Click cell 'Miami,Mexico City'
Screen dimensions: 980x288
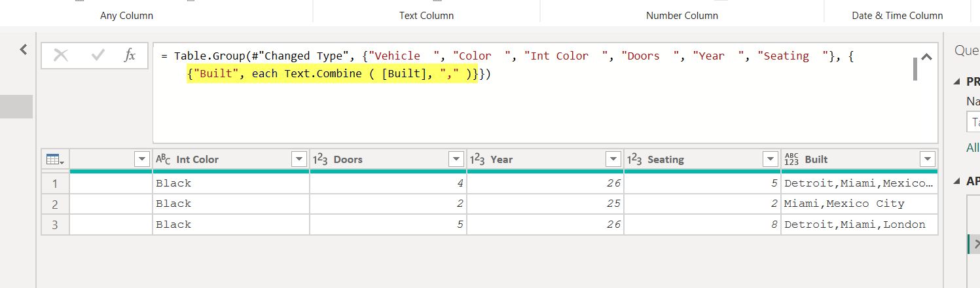coord(860,204)
